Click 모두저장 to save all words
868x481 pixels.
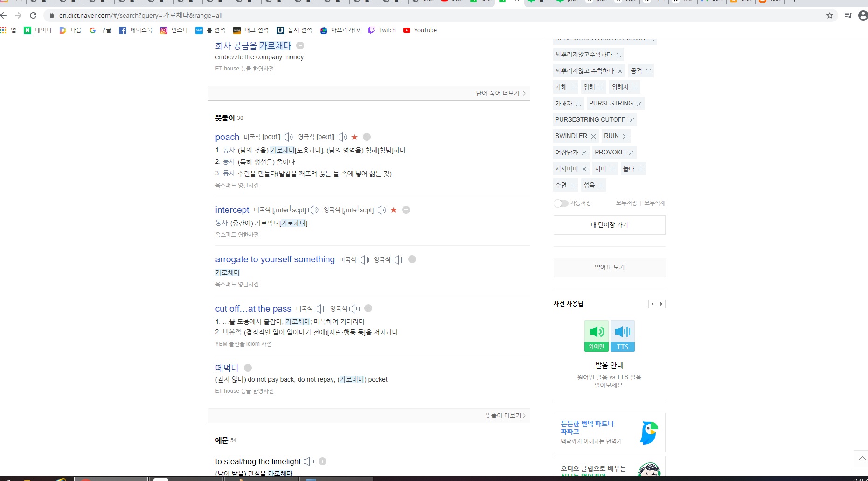pyautogui.click(x=626, y=203)
